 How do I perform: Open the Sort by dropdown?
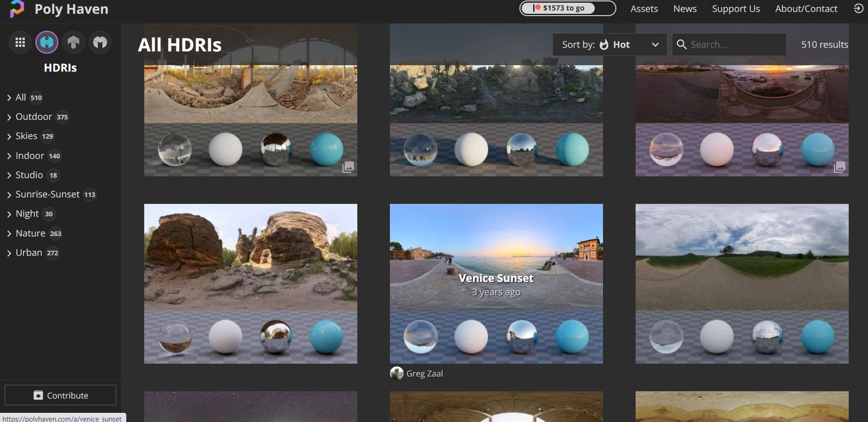[610, 44]
